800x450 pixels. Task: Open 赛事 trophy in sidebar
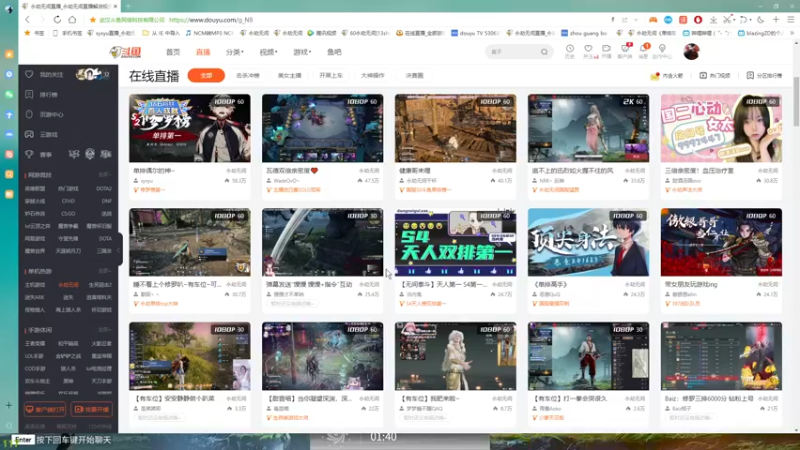[30, 154]
